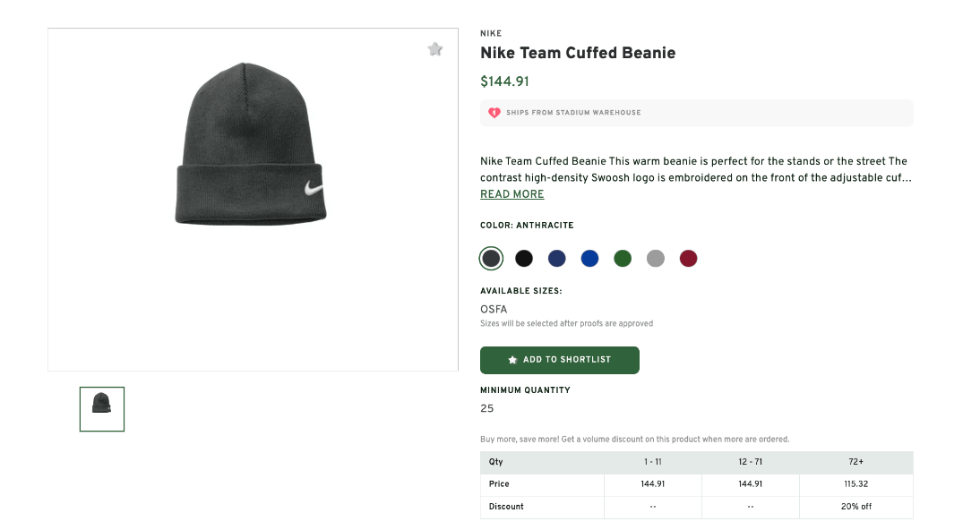Click the 72+ quantity column header
This screenshot has height=530, width=980.
(855, 462)
